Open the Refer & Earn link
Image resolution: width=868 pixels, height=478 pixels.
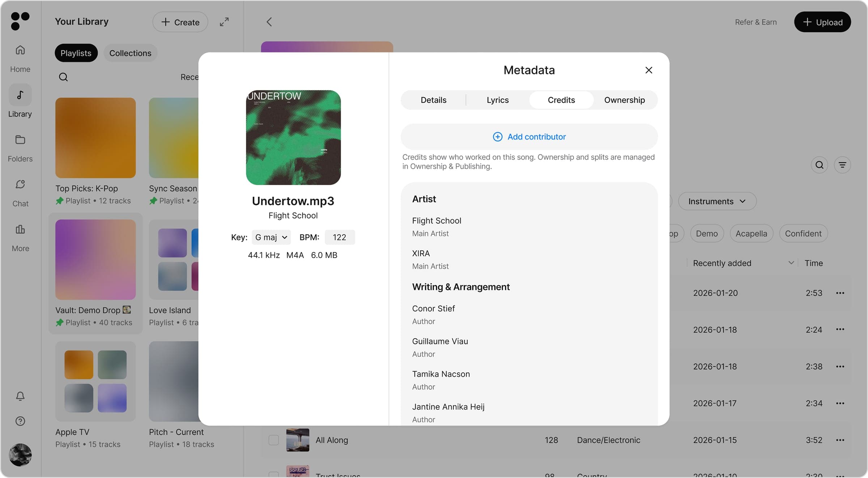(x=756, y=22)
